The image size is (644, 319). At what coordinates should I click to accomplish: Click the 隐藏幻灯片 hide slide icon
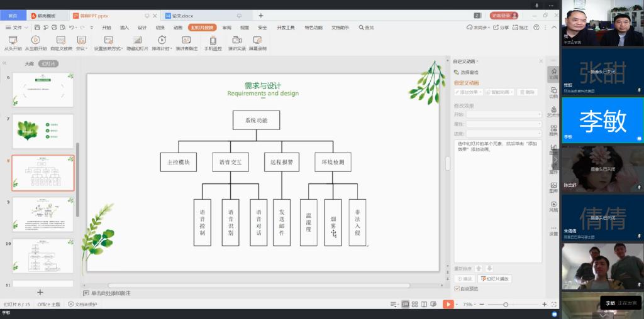[x=137, y=40]
